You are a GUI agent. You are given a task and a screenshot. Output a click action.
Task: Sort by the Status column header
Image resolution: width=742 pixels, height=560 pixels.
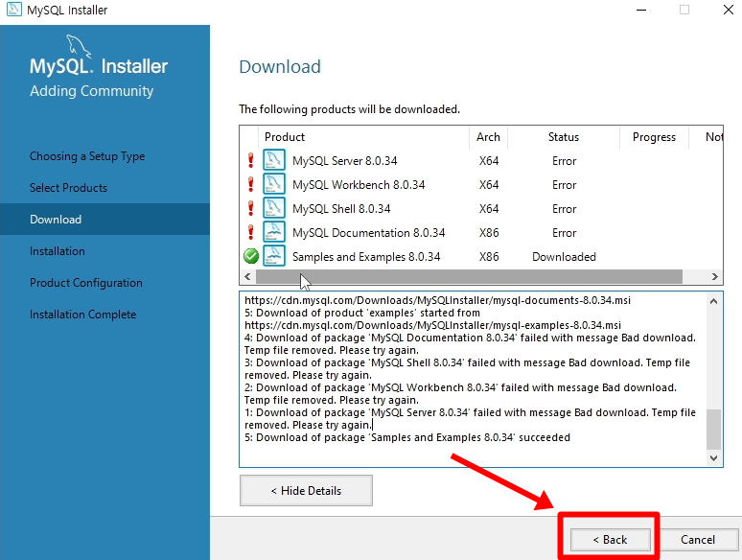[x=563, y=137]
